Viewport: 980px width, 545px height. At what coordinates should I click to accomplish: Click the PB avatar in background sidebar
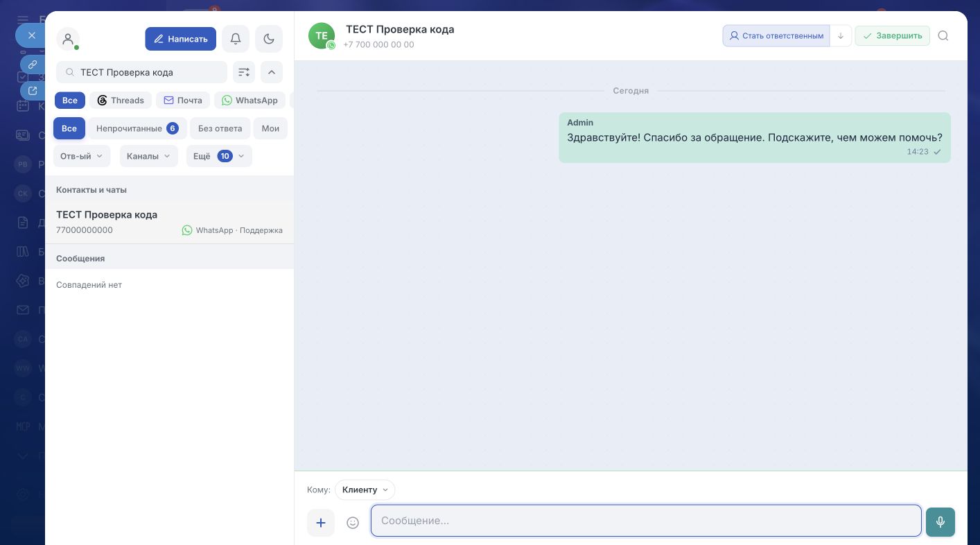point(23,164)
